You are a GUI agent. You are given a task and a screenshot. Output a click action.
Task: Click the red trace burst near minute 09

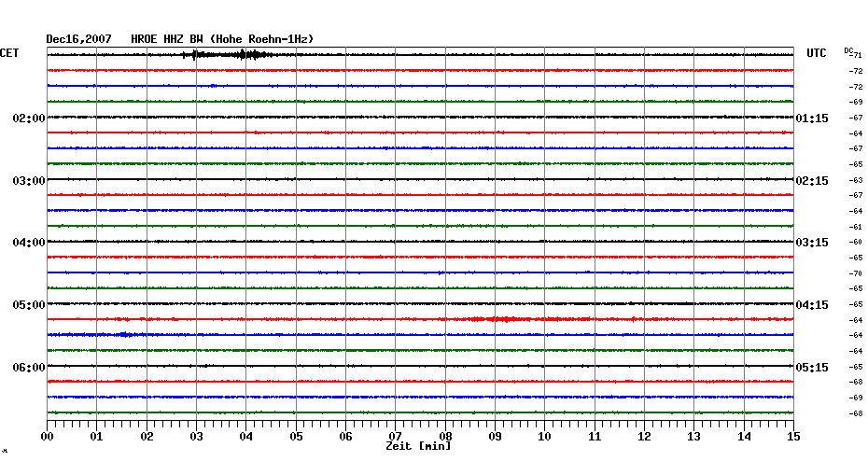[x=504, y=319]
